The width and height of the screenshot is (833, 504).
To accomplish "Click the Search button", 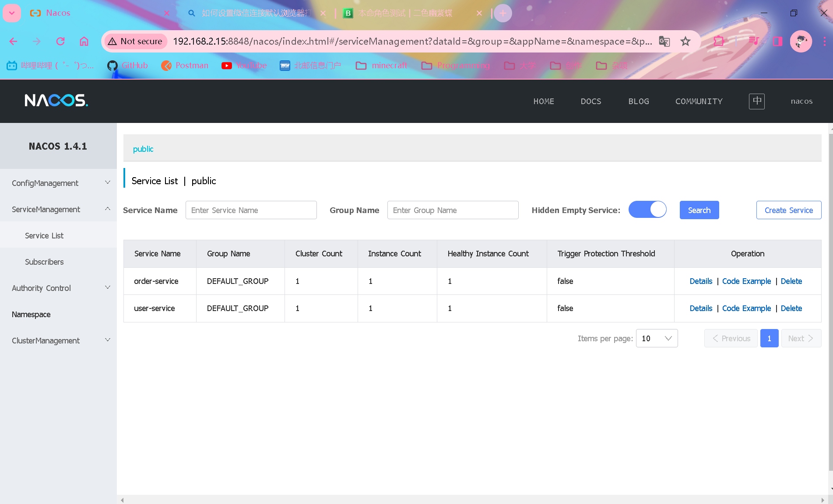I will (699, 210).
